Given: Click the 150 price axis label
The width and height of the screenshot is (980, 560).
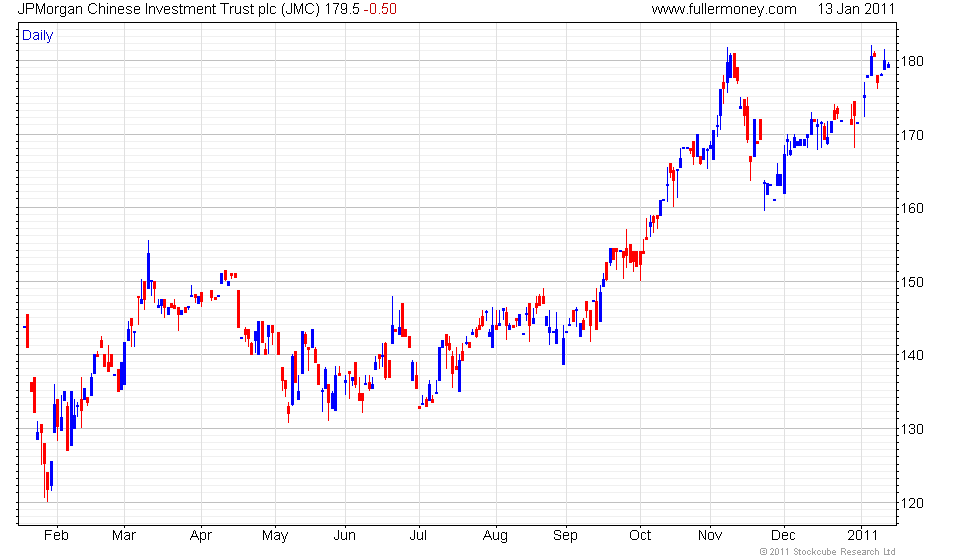Looking at the screenshot, I should pos(912,282).
